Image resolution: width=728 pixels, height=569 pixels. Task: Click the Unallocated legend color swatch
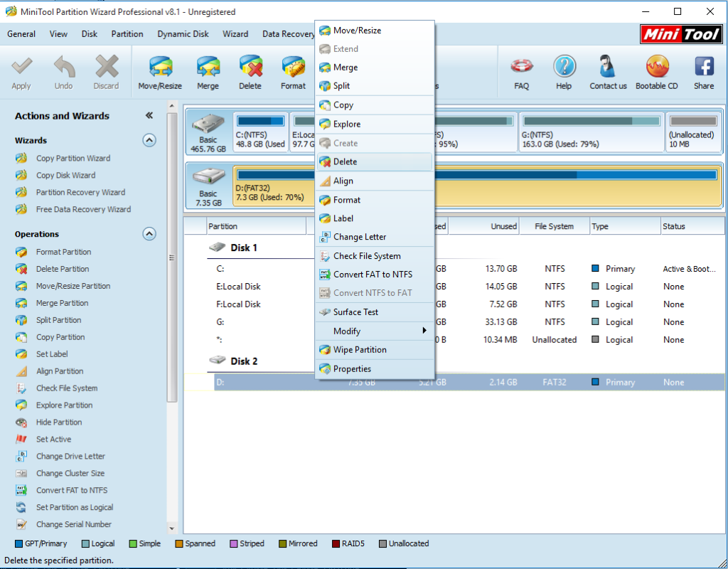pyautogui.click(x=382, y=543)
